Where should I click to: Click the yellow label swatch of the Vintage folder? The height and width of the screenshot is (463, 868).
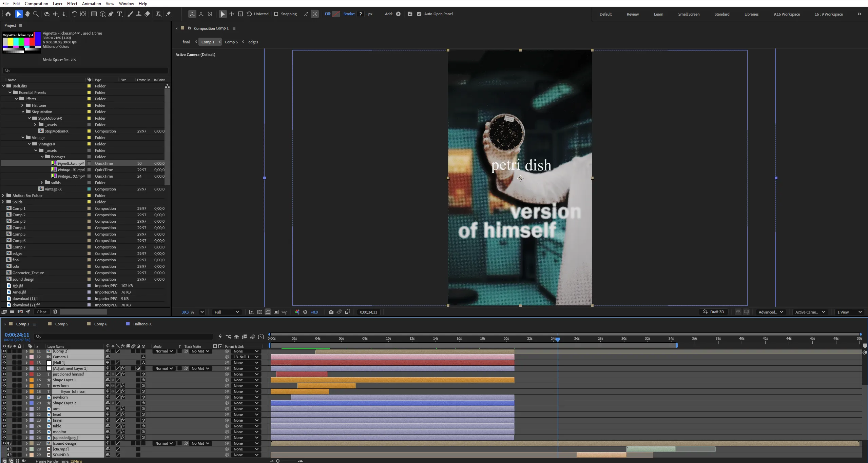coord(89,138)
